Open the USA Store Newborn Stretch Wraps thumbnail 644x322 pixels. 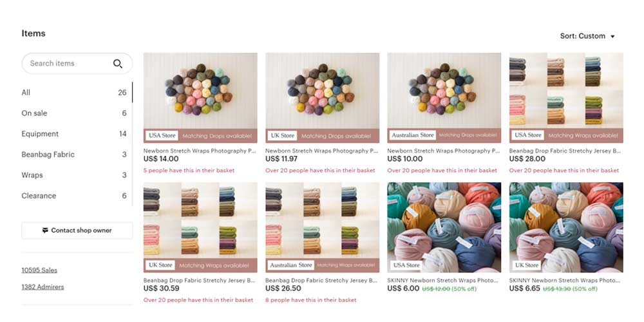pyautogui.click(x=200, y=98)
